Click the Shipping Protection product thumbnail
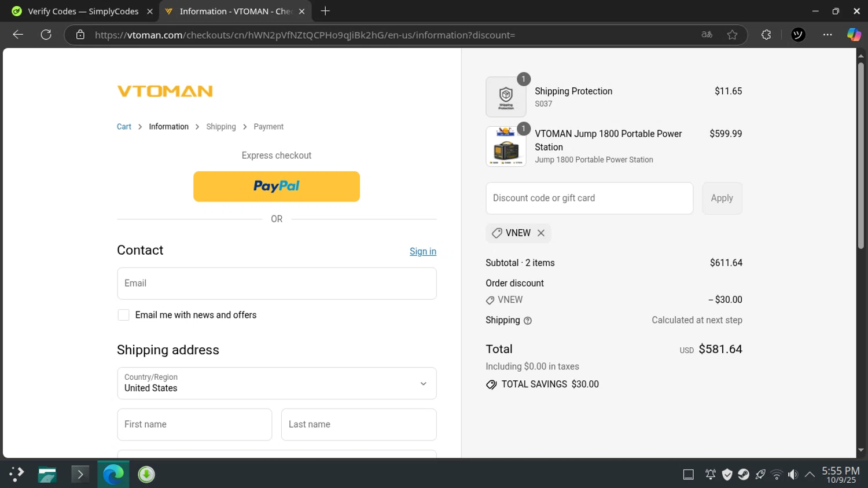The height and width of the screenshot is (488, 868). pos(506,97)
